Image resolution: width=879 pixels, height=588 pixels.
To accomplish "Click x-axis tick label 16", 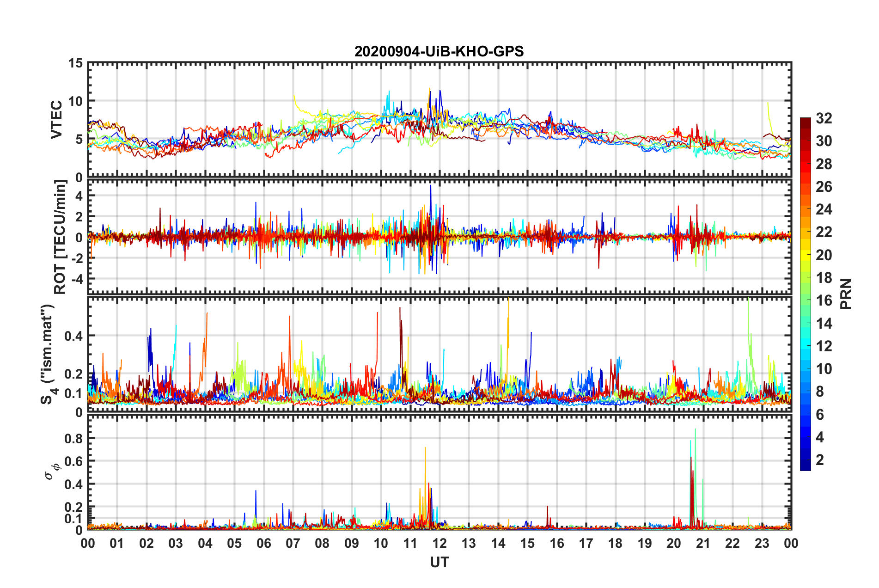I will coord(557,543).
